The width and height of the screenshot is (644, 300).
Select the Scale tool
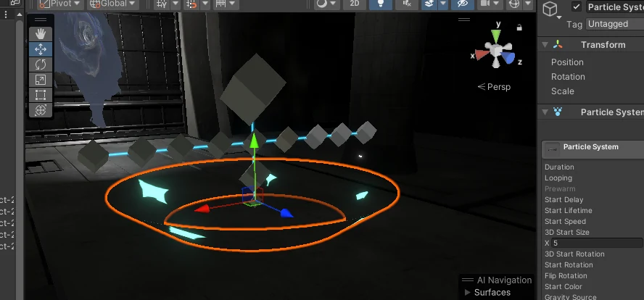(x=41, y=80)
